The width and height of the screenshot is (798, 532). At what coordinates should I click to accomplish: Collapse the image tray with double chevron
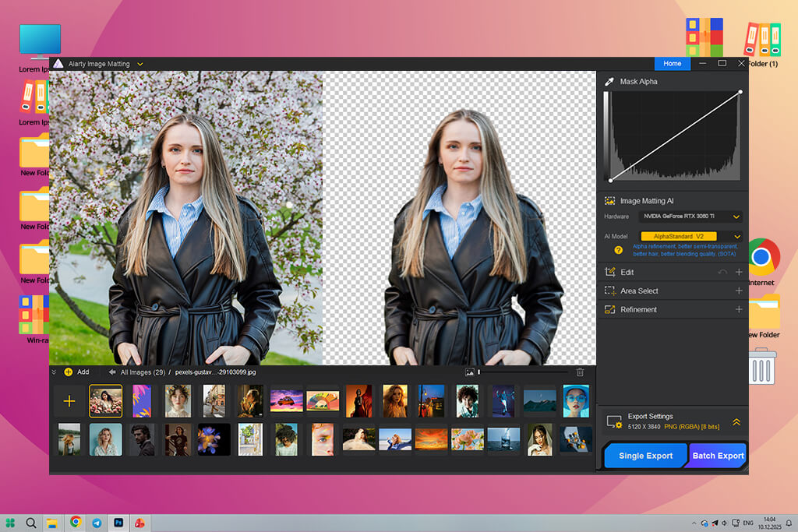tap(54, 372)
